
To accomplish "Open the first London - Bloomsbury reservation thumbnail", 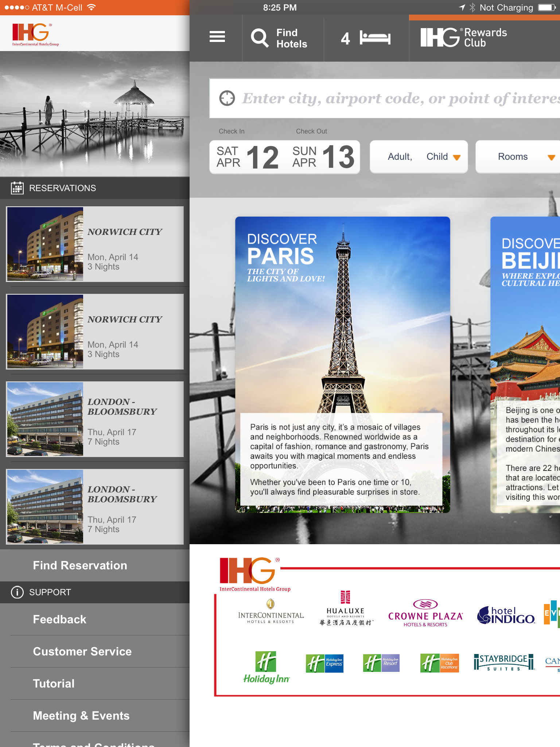I will (x=45, y=419).
